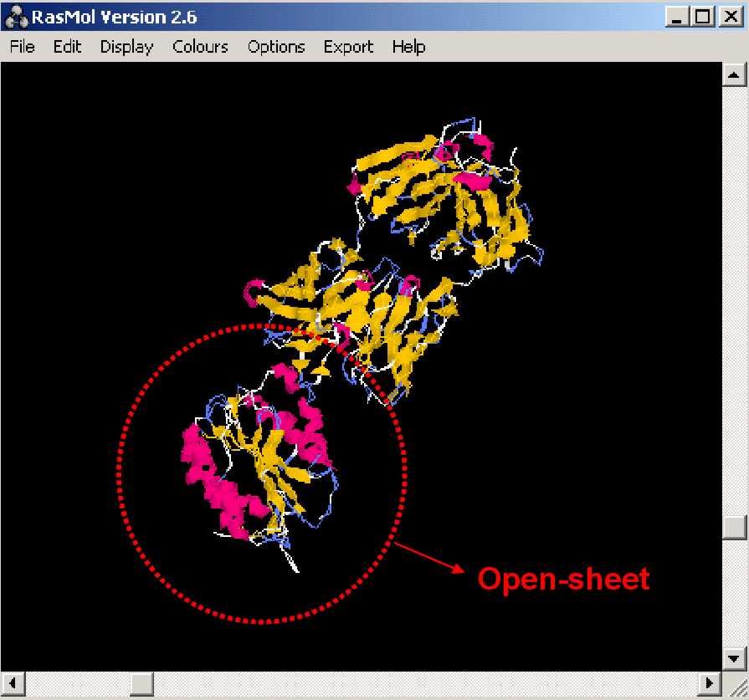This screenshot has height=700, width=749.
Task: Click the horizontal scrollbar thumb
Action: [141, 682]
